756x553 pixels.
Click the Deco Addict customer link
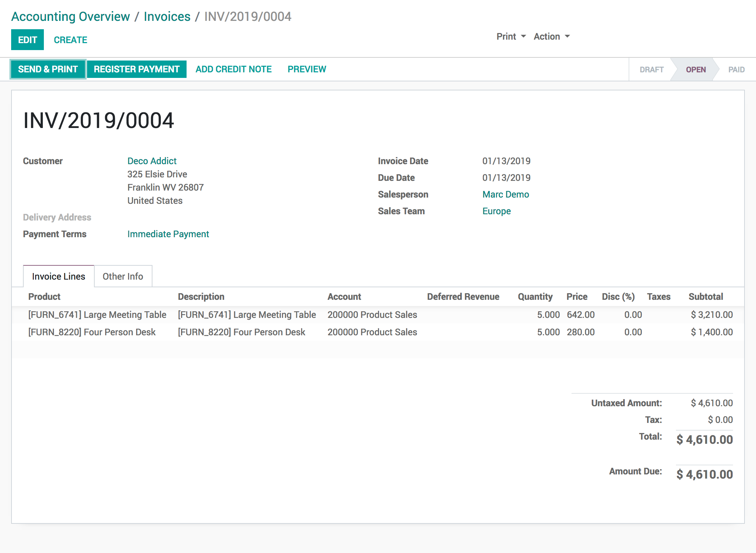coord(151,161)
